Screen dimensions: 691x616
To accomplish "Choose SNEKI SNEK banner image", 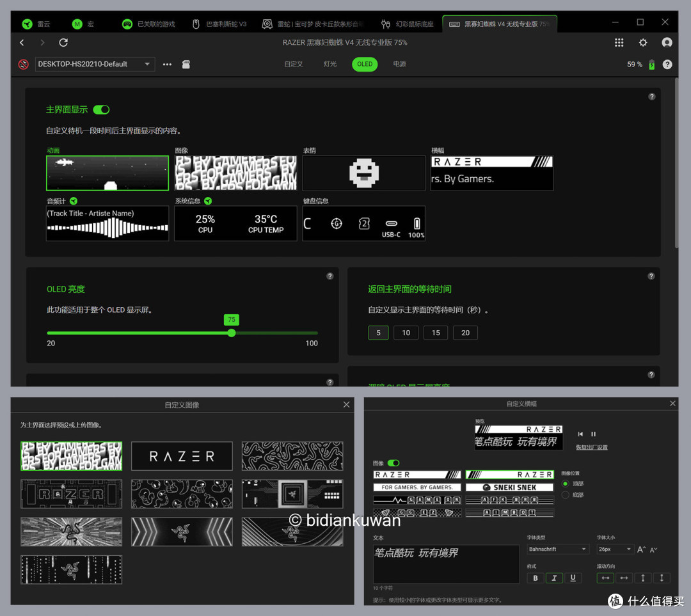I will click(509, 487).
